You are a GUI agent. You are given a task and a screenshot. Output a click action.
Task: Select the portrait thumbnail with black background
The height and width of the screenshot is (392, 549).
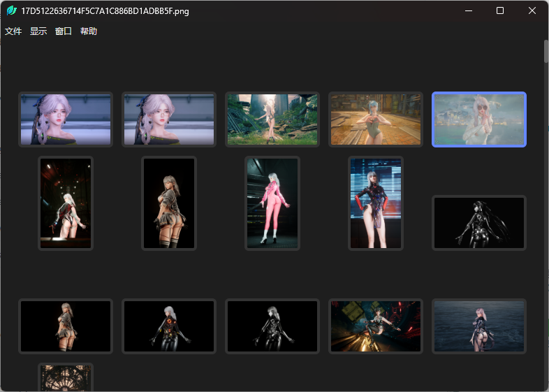click(x=169, y=203)
